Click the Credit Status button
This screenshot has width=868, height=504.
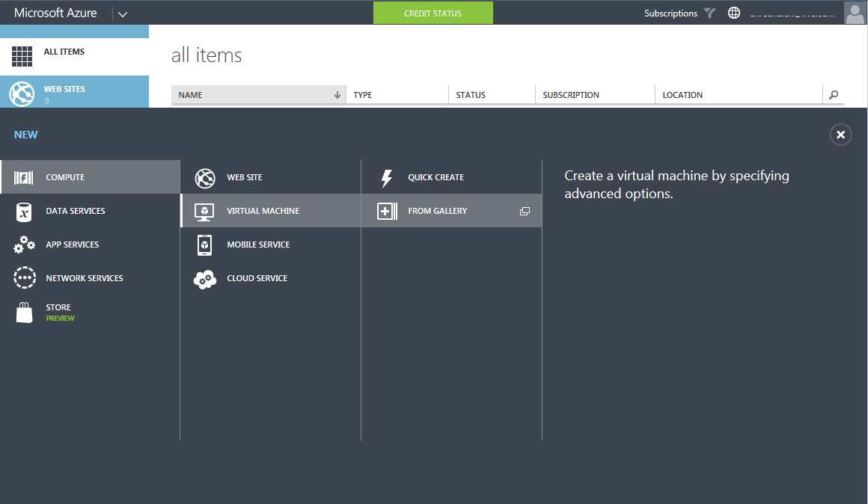[x=433, y=13]
